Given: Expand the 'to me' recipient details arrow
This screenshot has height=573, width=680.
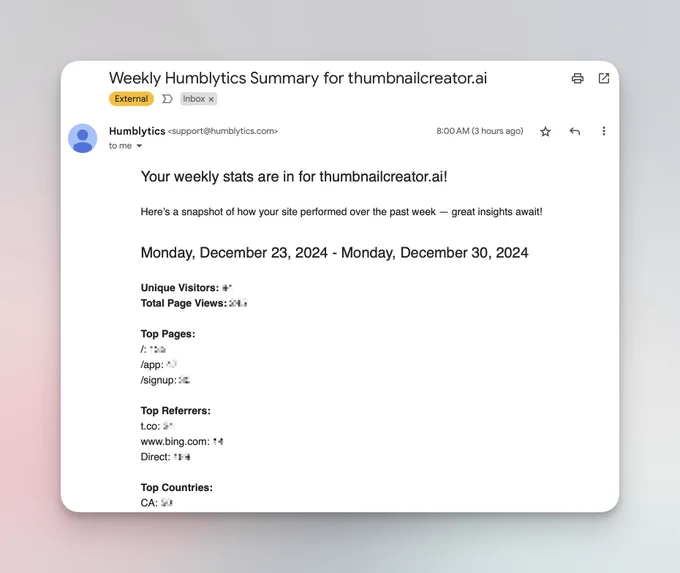Looking at the screenshot, I should click(139, 146).
